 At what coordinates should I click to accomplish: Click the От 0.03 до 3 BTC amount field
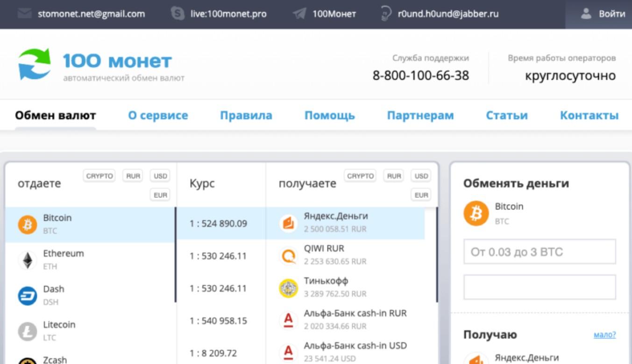coord(540,252)
